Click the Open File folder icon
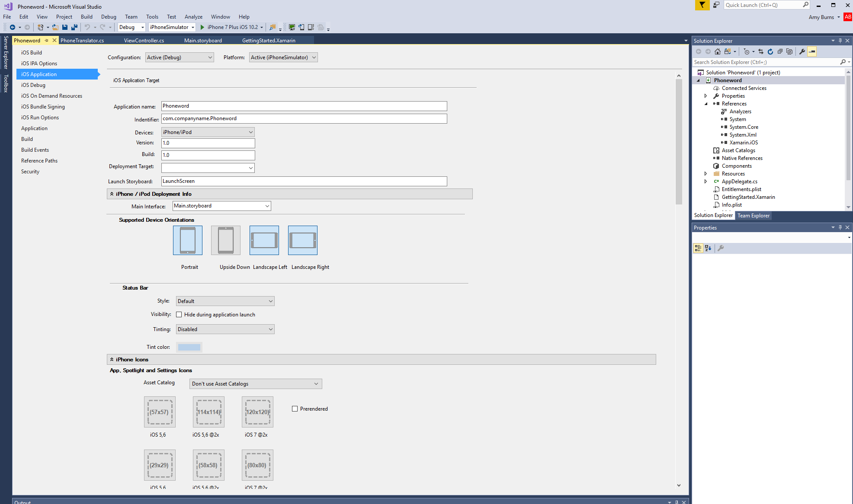The width and height of the screenshot is (853, 504). pos(55,27)
